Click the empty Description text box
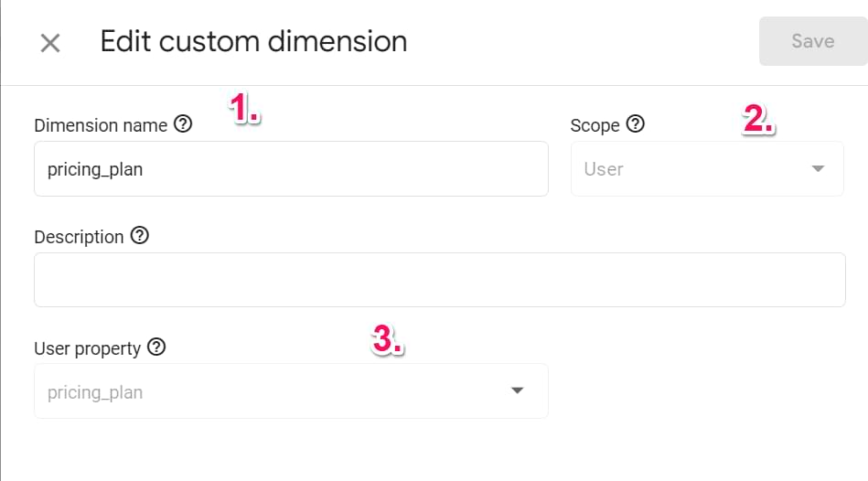This screenshot has height=481, width=868. point(439,280)
